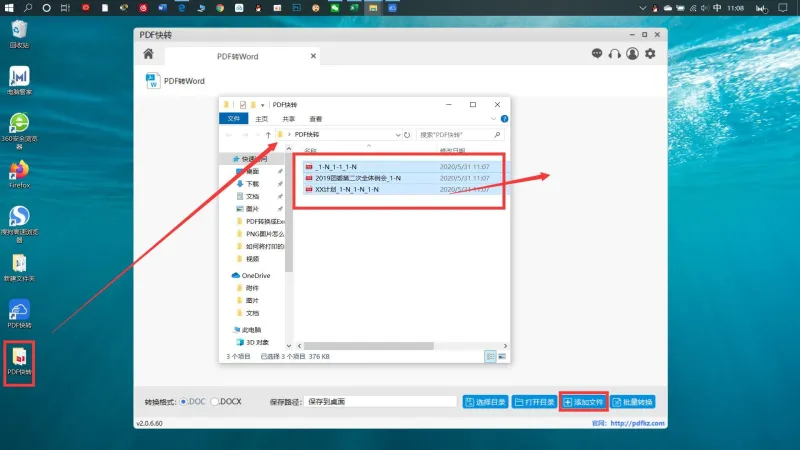Screen dimensions: 800x450
Task: Close the PDF转Word tab
Action: coord(313,56)
